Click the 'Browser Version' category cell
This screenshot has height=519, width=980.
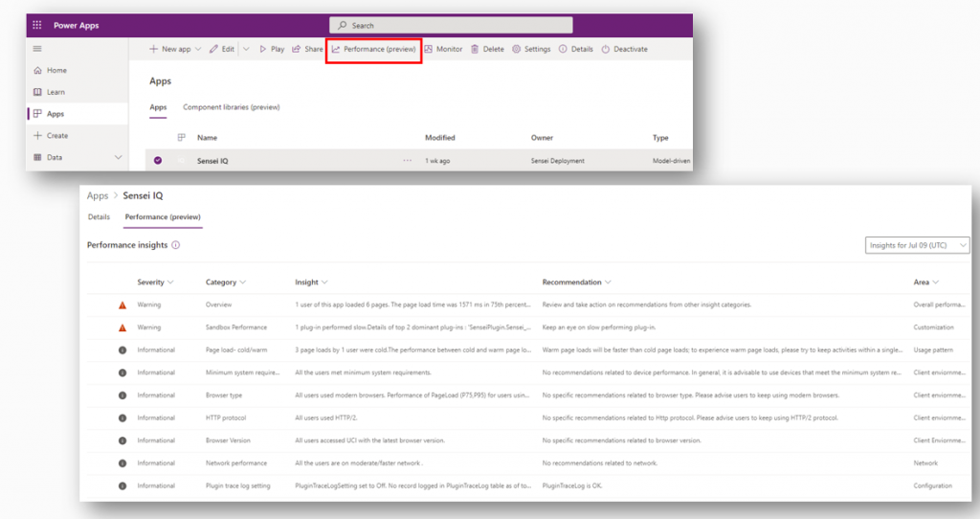(228, 440)
